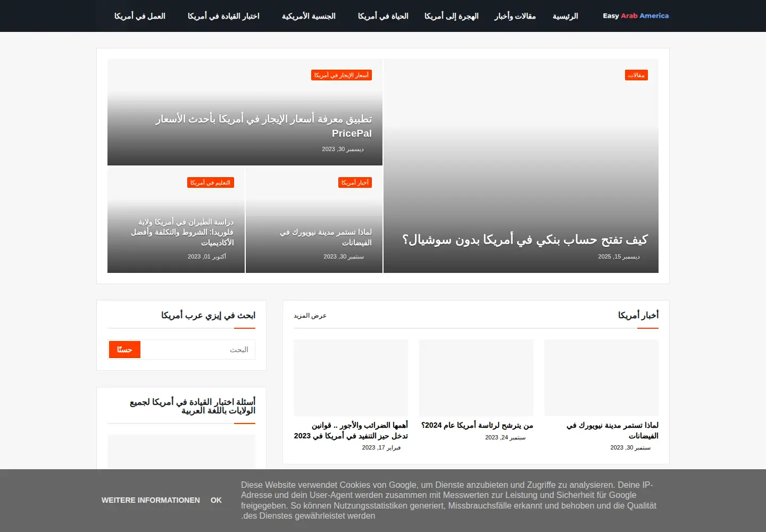Click date ديسمبر 30, 2023

pos(343,149)
